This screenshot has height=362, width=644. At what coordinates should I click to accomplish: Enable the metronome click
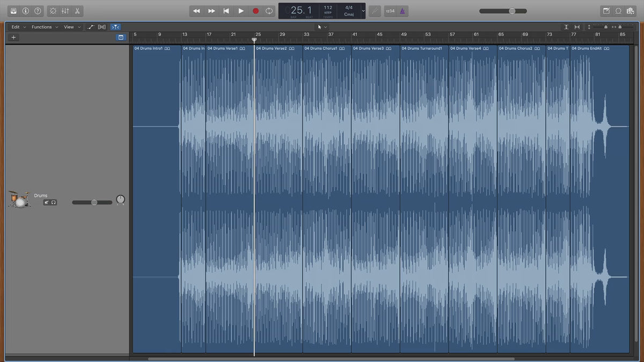403,11
